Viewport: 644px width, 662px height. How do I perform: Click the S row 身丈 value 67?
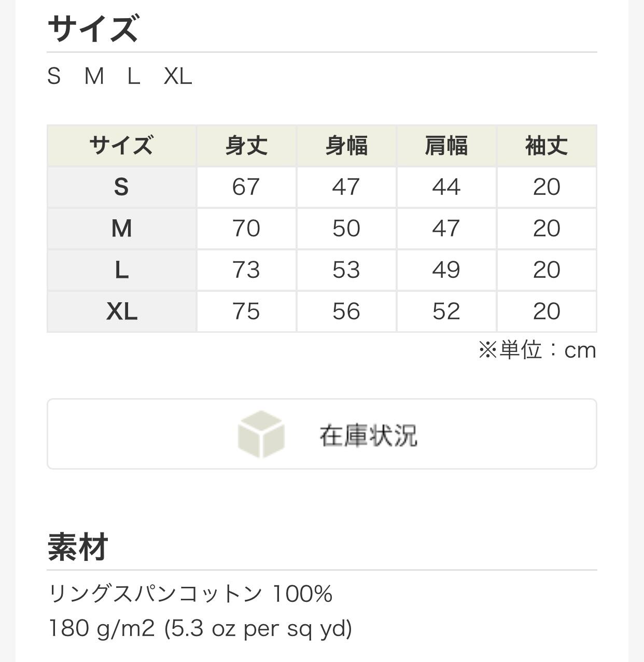[x=246, y=187]
